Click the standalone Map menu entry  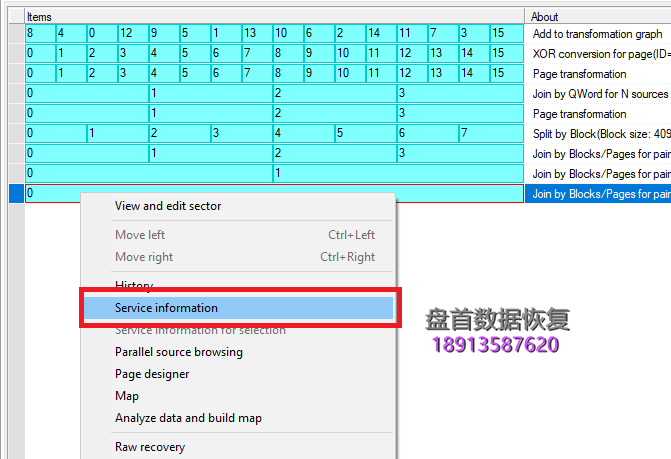click(x=127, y=396)
